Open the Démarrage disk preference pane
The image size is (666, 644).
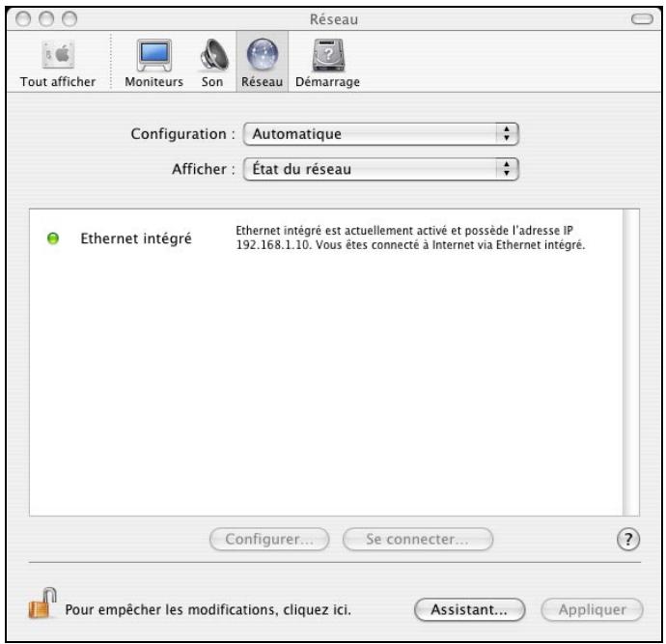coord(327,63)
